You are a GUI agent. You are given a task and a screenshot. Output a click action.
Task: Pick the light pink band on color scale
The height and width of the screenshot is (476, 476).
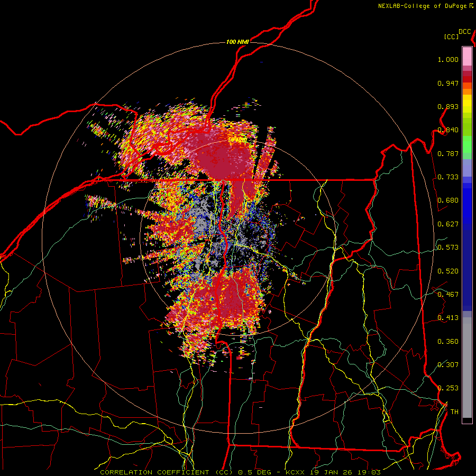[x=467, y=56]
